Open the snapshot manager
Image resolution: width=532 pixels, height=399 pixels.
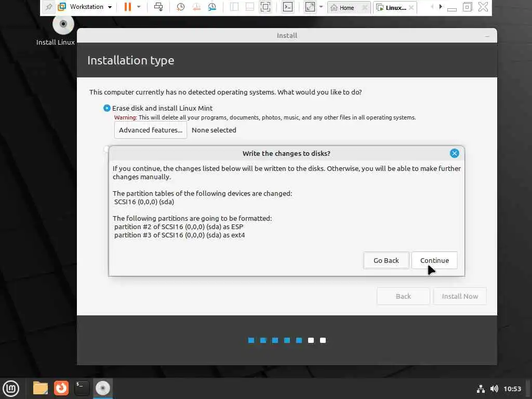click(x=212, y=7)
